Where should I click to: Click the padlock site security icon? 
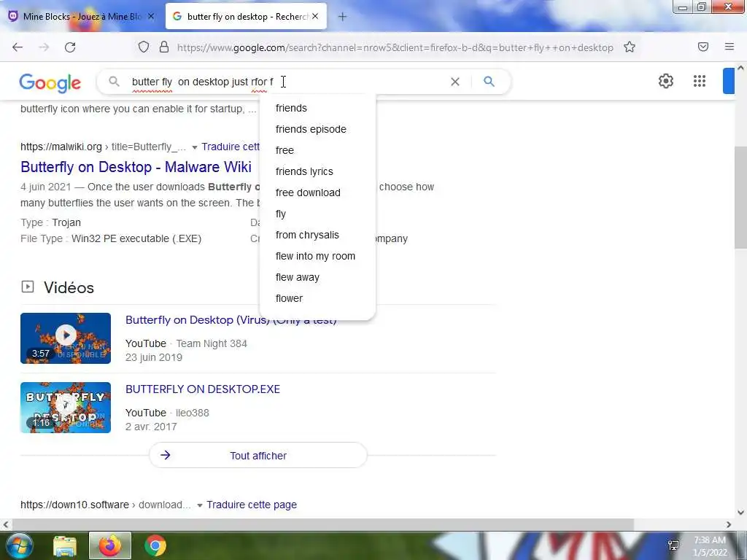164,47
